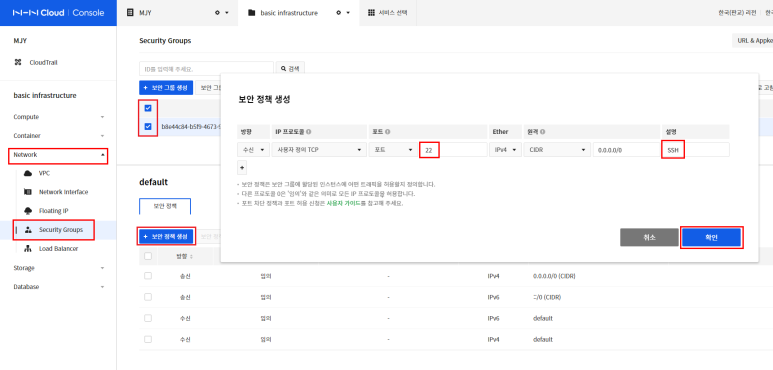773x370 pixels.
Task: Click the 포트 column info icon
Action: (x=387, y=132)
